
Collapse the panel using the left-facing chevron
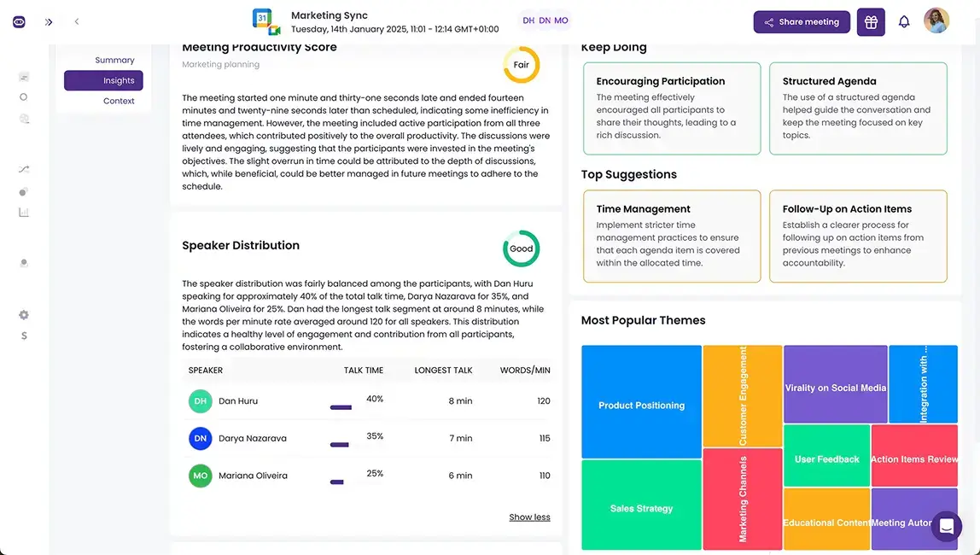click(x=76, y=21)
